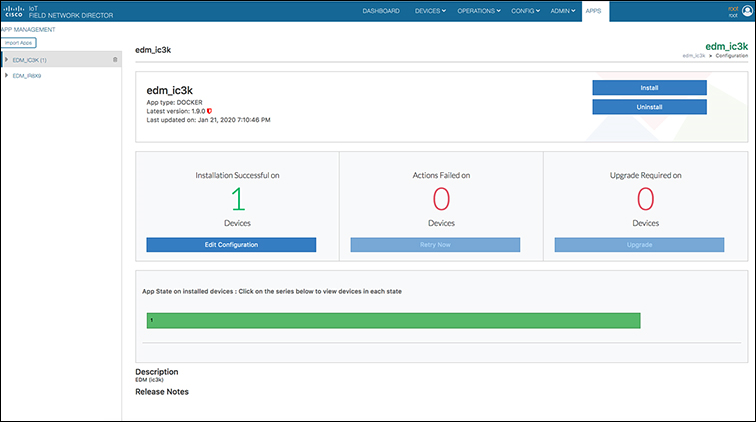Click the Cisco logo
The image size is (756, 422).
(14, 12)
